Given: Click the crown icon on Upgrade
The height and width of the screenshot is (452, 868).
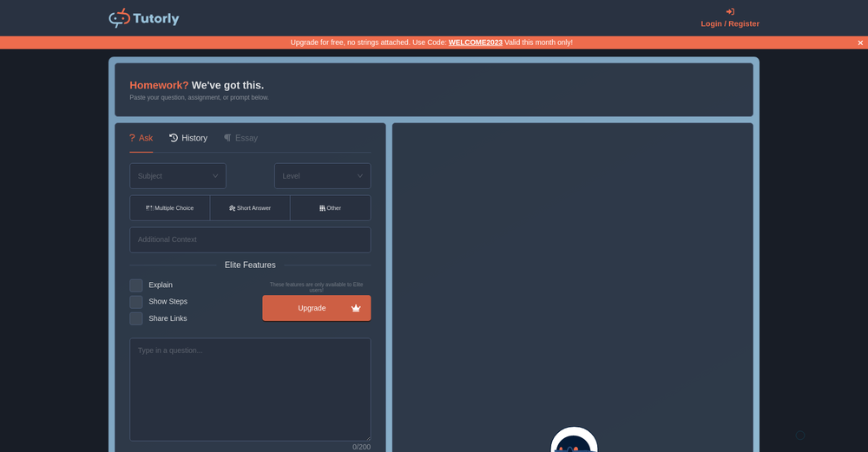Looking at the screenshot, I should (x=356, y=308).
